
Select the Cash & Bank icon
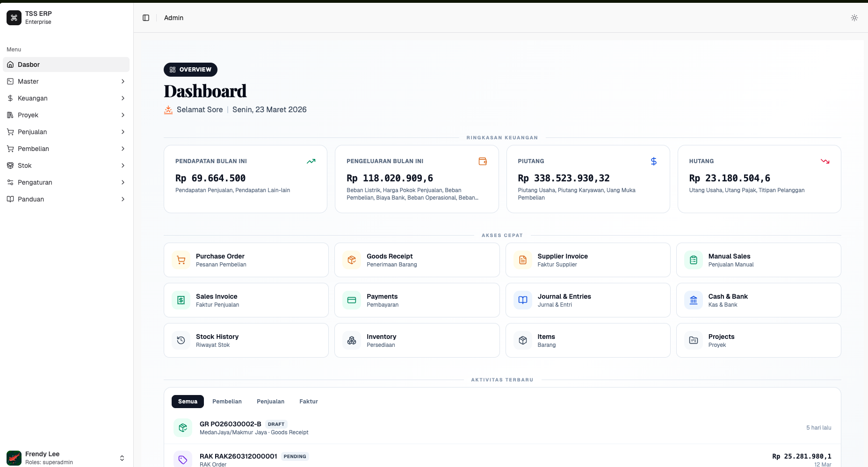pyautogui.click(x=694, y=300)
